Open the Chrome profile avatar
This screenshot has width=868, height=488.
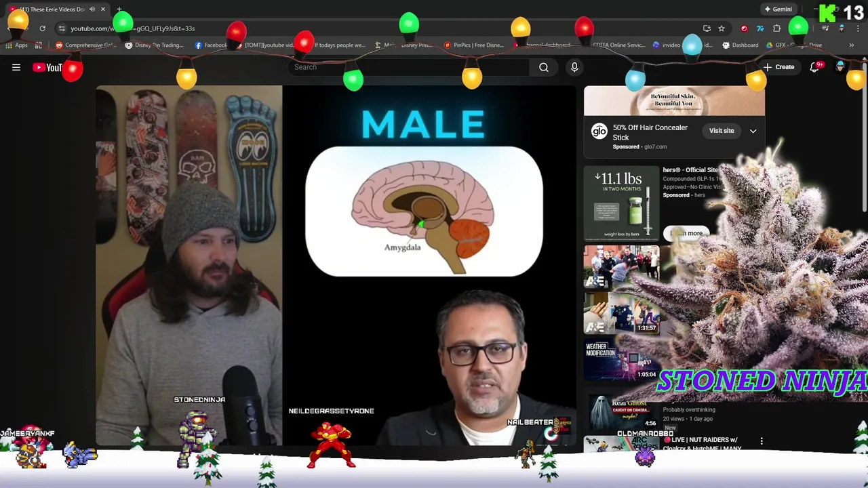click(842, 28)
